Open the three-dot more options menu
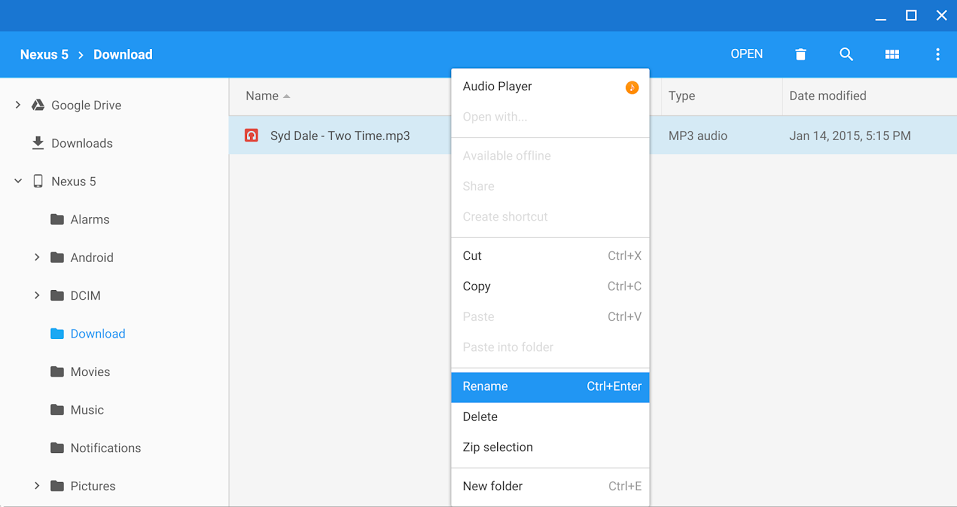 [937, 54]
